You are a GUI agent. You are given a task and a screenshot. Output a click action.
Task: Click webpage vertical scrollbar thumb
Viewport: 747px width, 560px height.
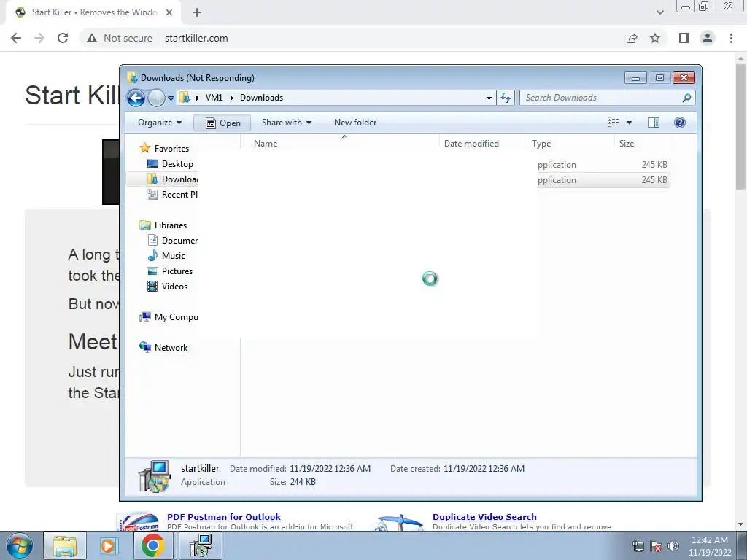point(740,127)
